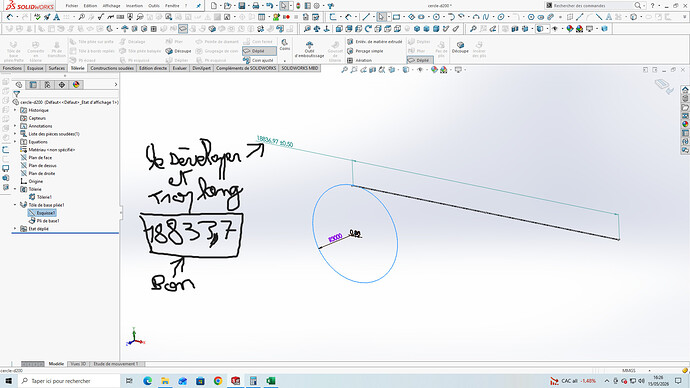Screen dimensions: 690x388
Task: Switch to SOLIDWORKS MBD tab
Action: (300, 68)
